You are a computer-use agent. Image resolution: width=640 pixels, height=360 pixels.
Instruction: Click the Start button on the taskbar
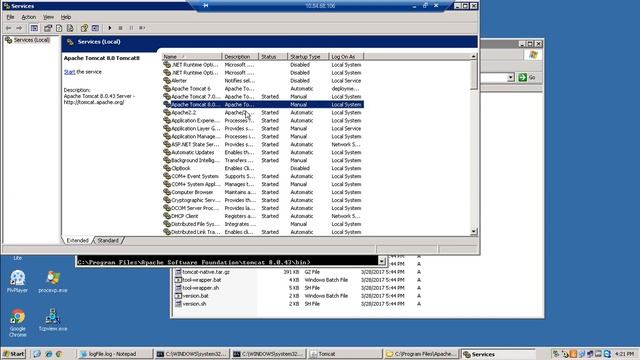tap(14, 354)
